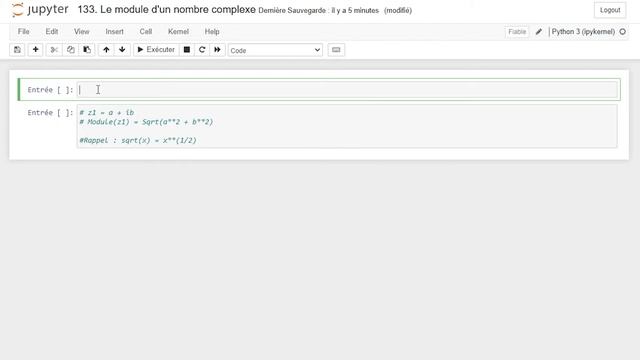Viewport: 640px width, 360px height.
Task: Restart kernel and run all cells icon
Action: point(217,50)
